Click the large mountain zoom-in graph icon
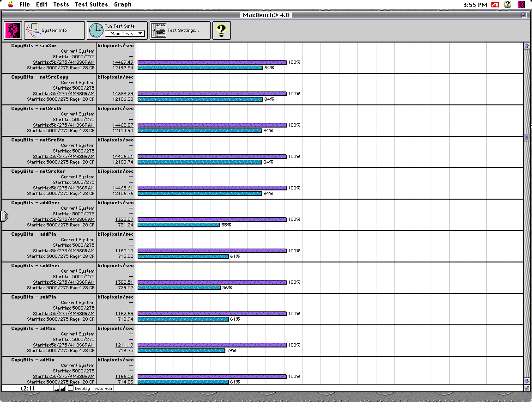This screenshot has height=402, width=532. 63,389
